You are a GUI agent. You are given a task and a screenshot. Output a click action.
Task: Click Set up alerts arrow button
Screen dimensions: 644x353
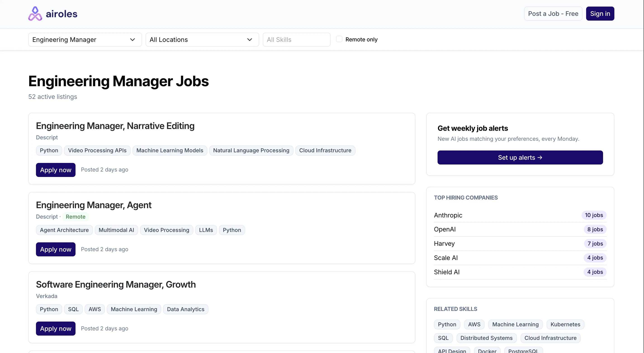pos(520,157)
